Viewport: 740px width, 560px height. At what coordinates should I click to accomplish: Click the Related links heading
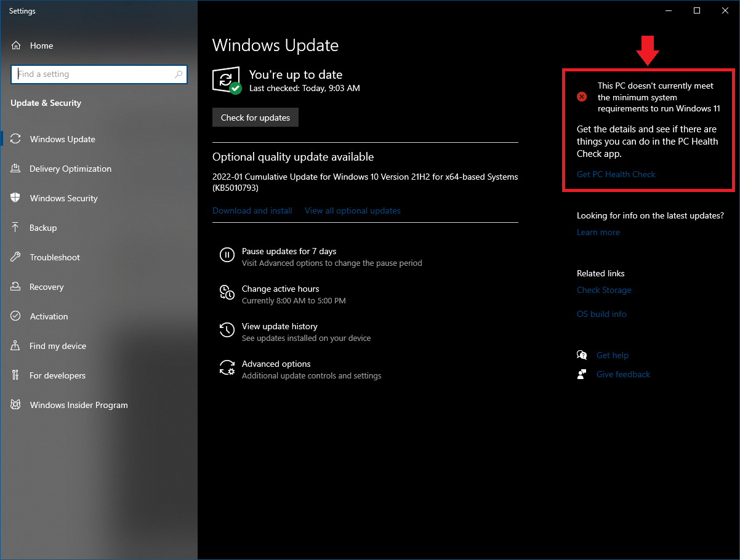coord(600,273)
